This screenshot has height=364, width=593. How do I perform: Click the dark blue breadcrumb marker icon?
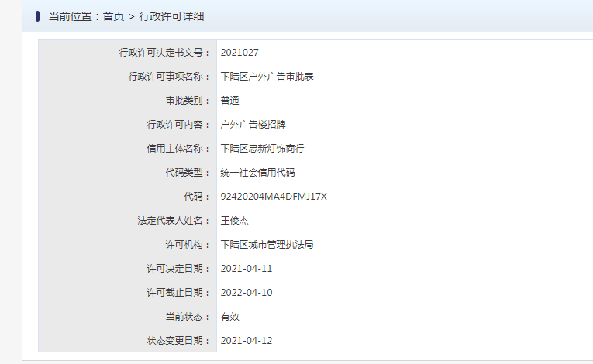pyautogui.click(x=37, y=16)
